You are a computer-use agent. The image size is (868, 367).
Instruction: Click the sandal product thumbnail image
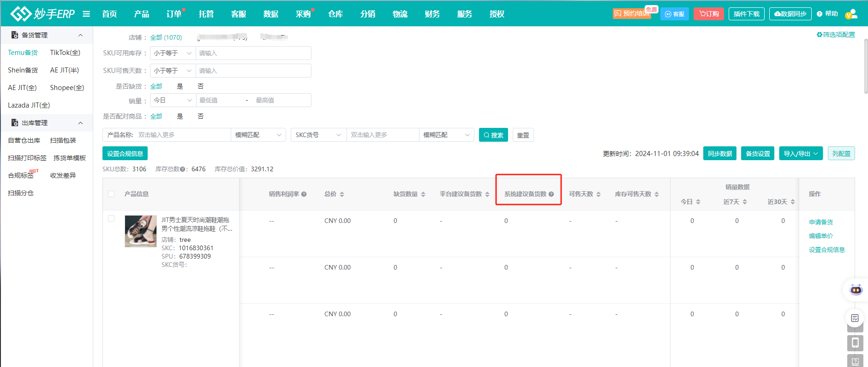(141, 231)
